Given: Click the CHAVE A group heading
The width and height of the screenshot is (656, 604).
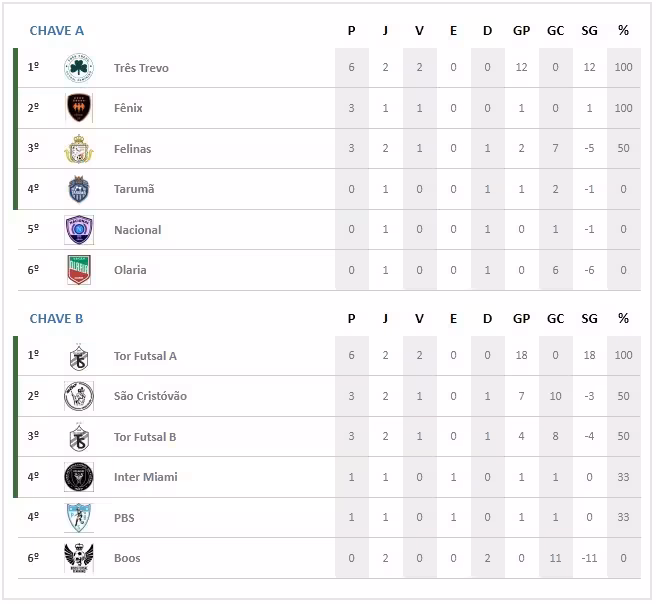Looking at the screenshot, I should 57,31.
